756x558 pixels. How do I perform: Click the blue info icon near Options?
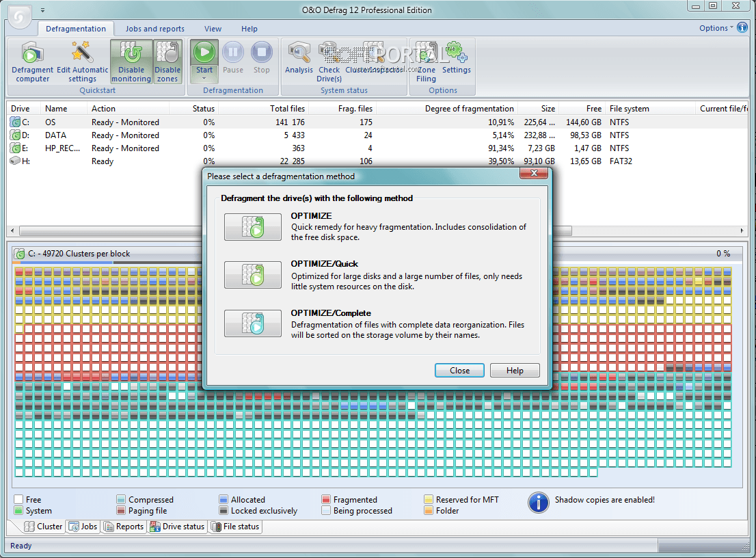coord(742,27)
